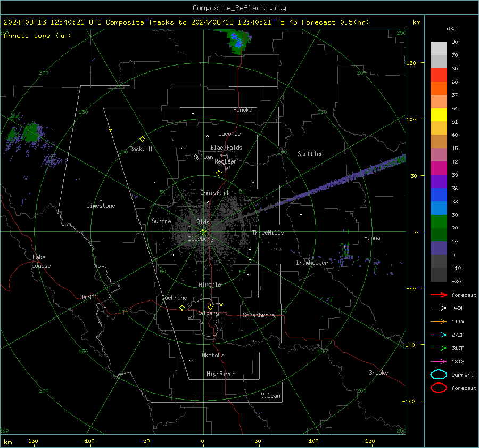This screenshot has height=448, width=479.
Task: Click the RockyMH label
Action: 141,149
